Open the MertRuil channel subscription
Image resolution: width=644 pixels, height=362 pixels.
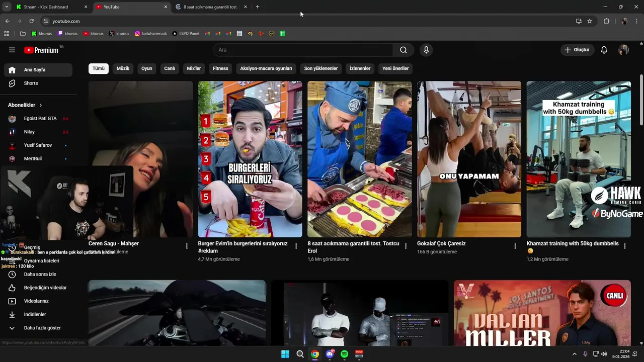38,158
